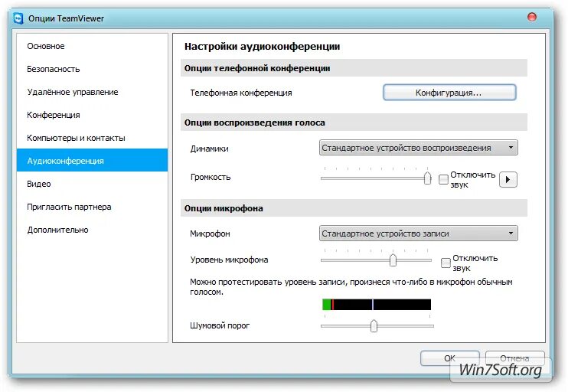Select the Аудиоконференция sidebar item
This screenshot has width=568, height=392.
(x=92, y=160)
